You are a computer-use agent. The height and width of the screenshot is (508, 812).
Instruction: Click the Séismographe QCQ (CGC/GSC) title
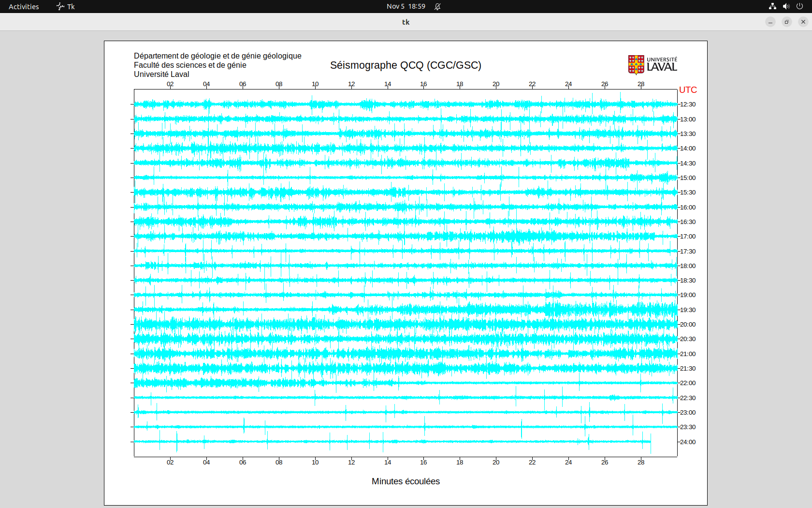[406, 65]
